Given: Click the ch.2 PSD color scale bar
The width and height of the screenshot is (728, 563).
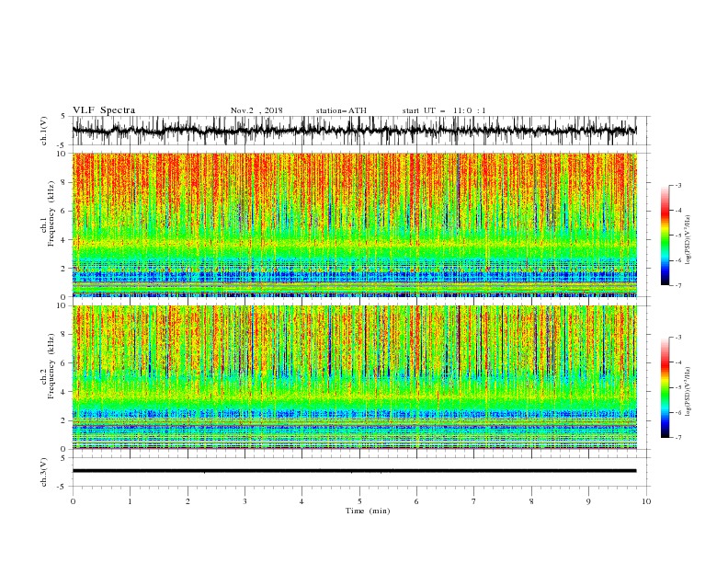Looking at the screenshot, I should click(x=665, y=387).
